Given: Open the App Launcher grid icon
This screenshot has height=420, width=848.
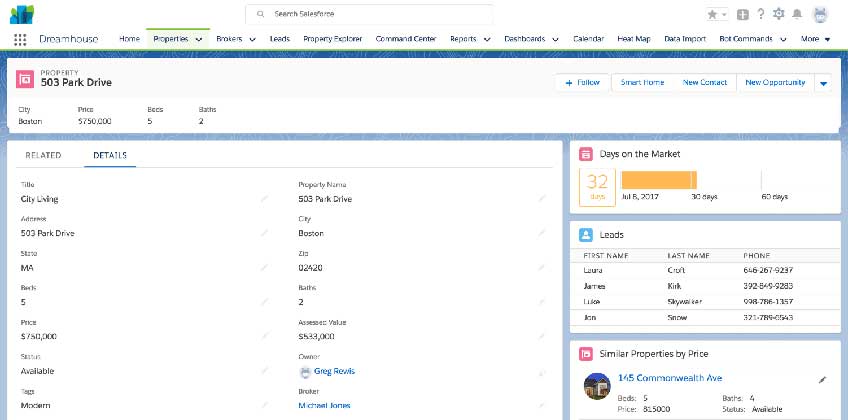Looking at the screenshot, I should click(x=20, y=39).
